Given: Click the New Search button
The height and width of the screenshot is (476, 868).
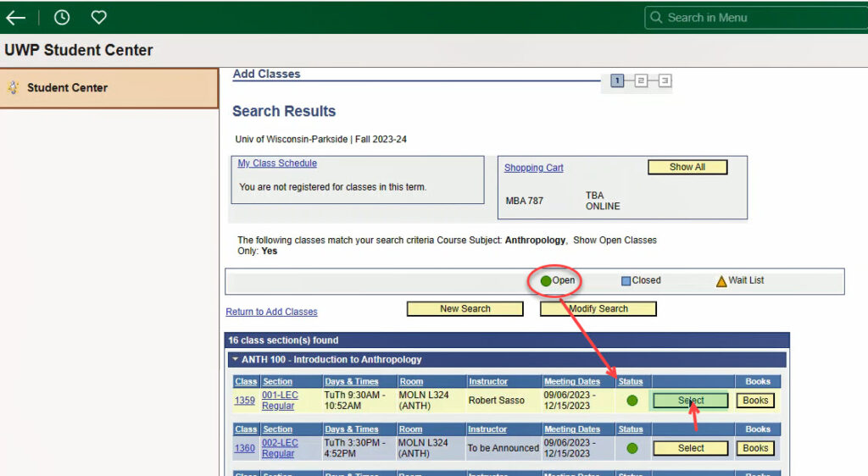Looking at the screenshot, I should click(x=465, y=308).
